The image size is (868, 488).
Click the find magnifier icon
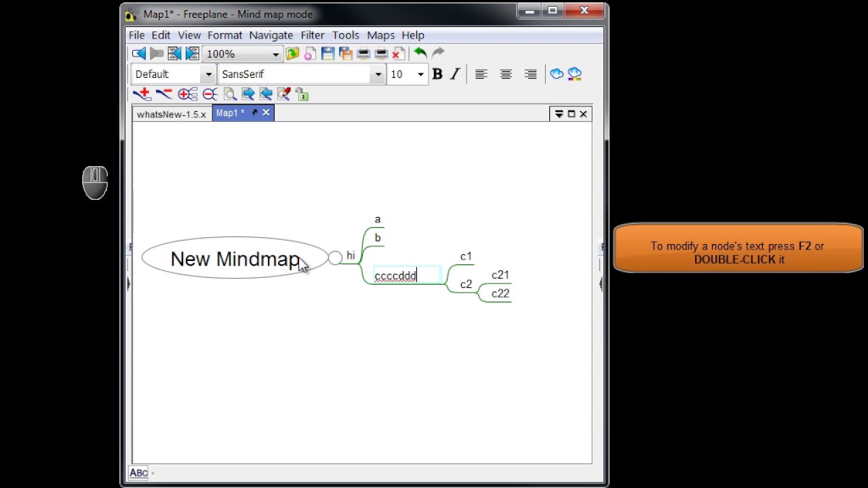(x=230, y=94)
